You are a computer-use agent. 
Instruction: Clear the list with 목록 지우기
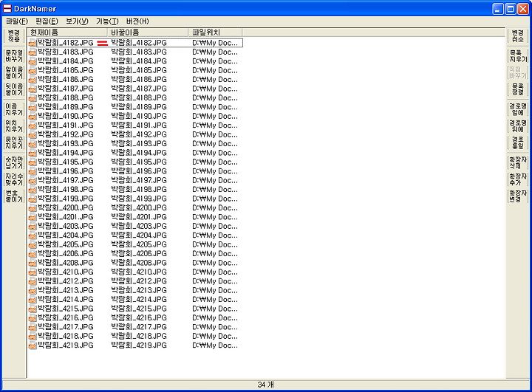click(518, 56)
